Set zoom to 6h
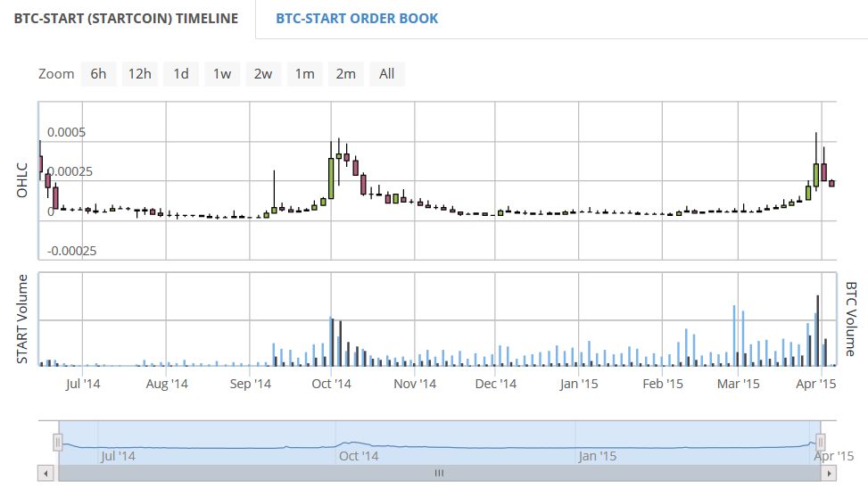Viewport: 868px width, 489px height. click(x=98, y=74)
